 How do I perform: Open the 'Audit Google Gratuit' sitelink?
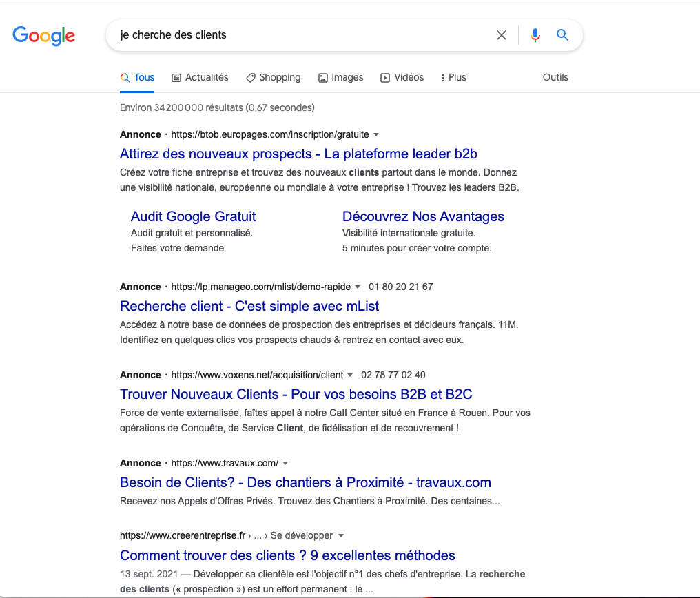point(193,216)
